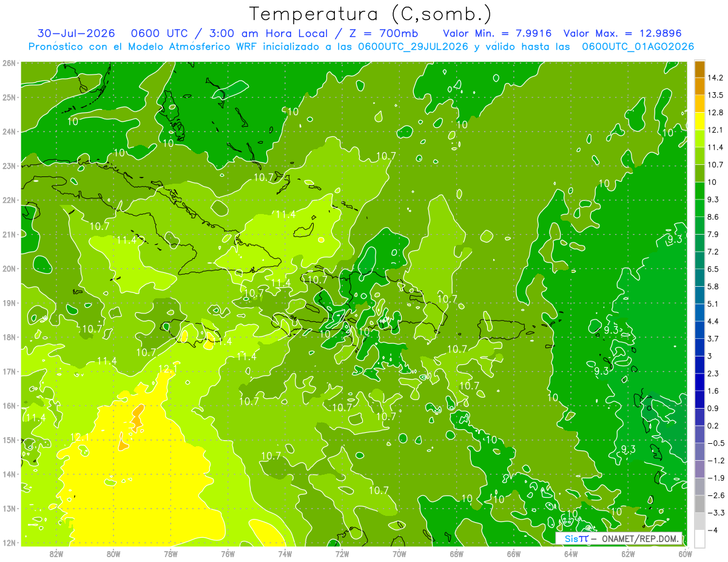Click the valid-until time "0600UTC_01AGO2026"

tap(638, 47)
